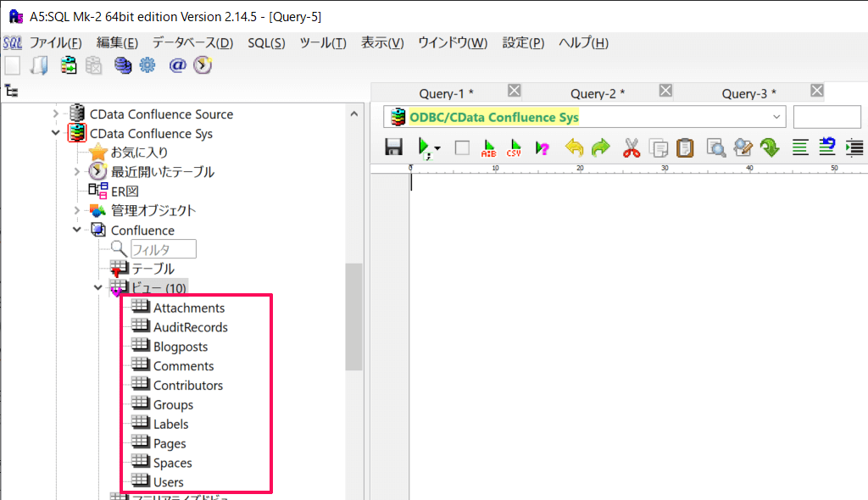Close the Query-1 tab
This screenshot has width=868, height=500.
tap(515, 91)
